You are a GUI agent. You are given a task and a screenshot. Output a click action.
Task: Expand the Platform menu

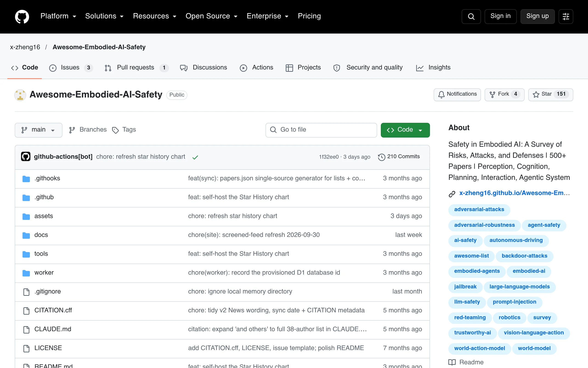58,16
